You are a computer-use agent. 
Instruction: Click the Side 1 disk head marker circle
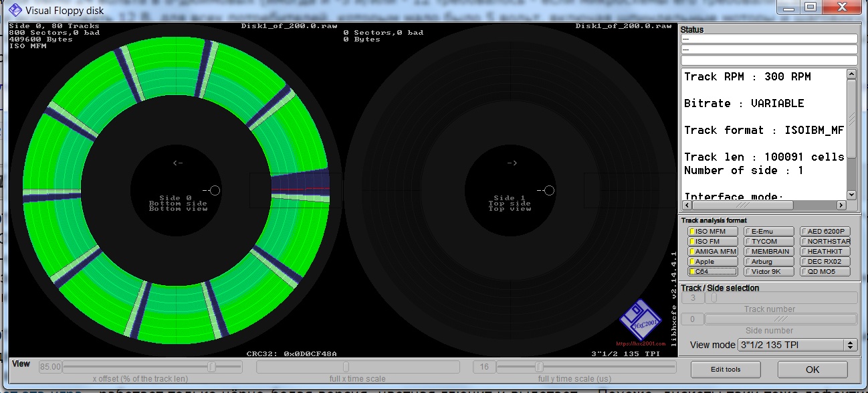point(549,191)
